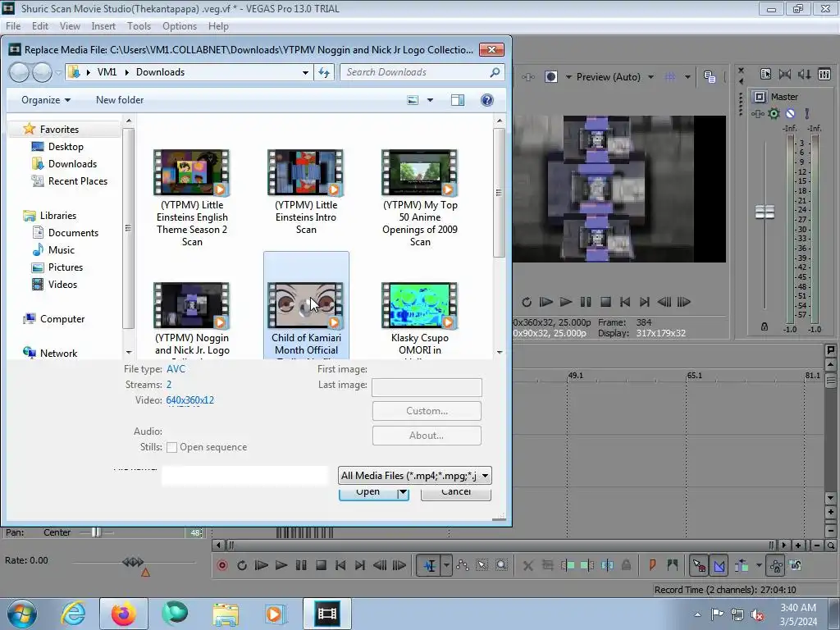The width and height of the screenshot is (840, 630).
Task: Open the change view dropdown arrow
Action: coord(430,100)
